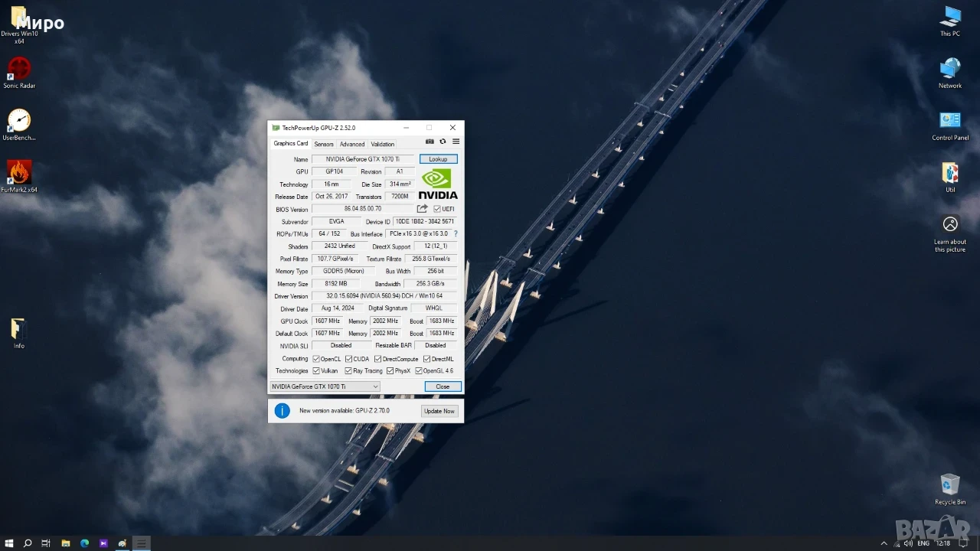This screenshot has height=551, width=980.
Task: Open the UserBenchmark desktop shortcut
Action: tap(19, 125)
